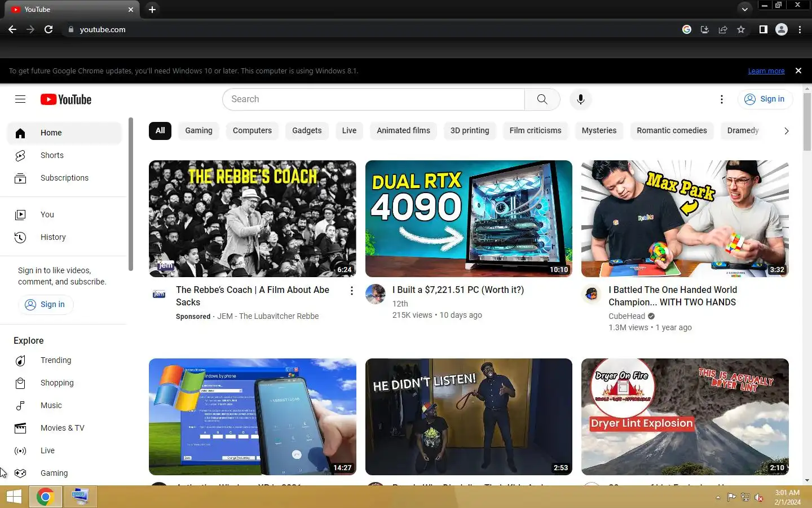Select the Romantic comedies chip

tap(672, 130)
